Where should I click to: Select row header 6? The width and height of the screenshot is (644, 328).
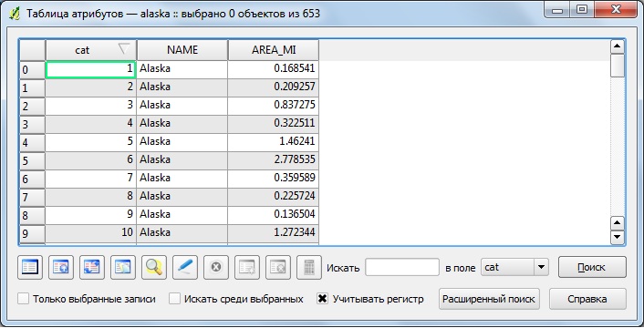[x=32, y=179]
